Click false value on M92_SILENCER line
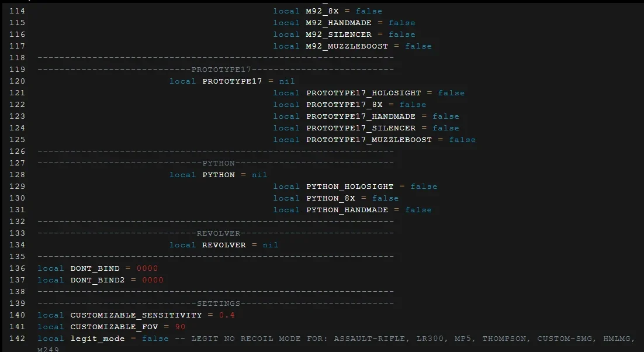This screenshot has width=644, height=352. pyautogui.click(x=401, y=34)
